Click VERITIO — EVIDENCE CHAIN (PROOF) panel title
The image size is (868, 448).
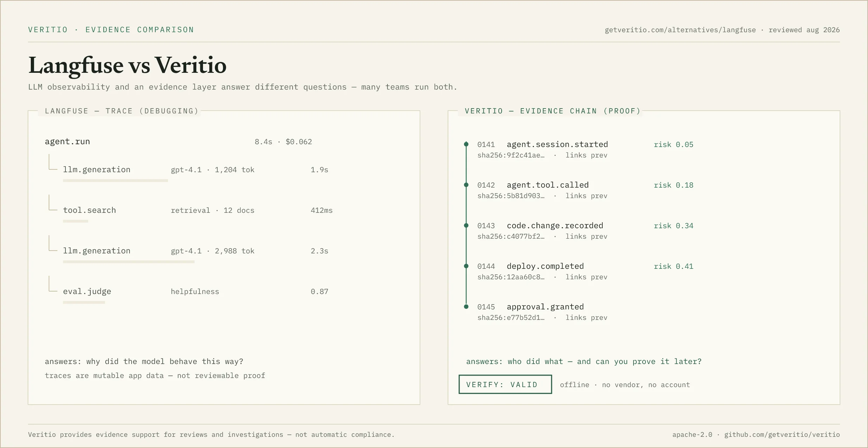(553, 111)
